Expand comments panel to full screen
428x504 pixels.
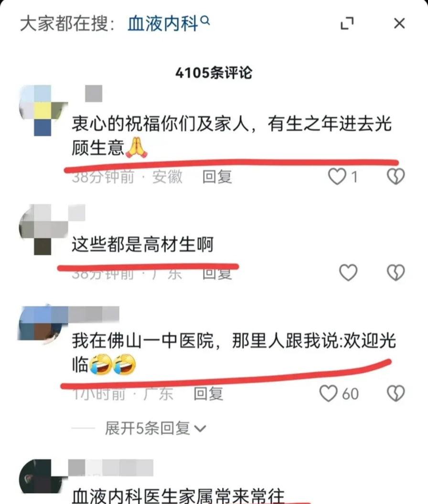[x=347, y=23]
